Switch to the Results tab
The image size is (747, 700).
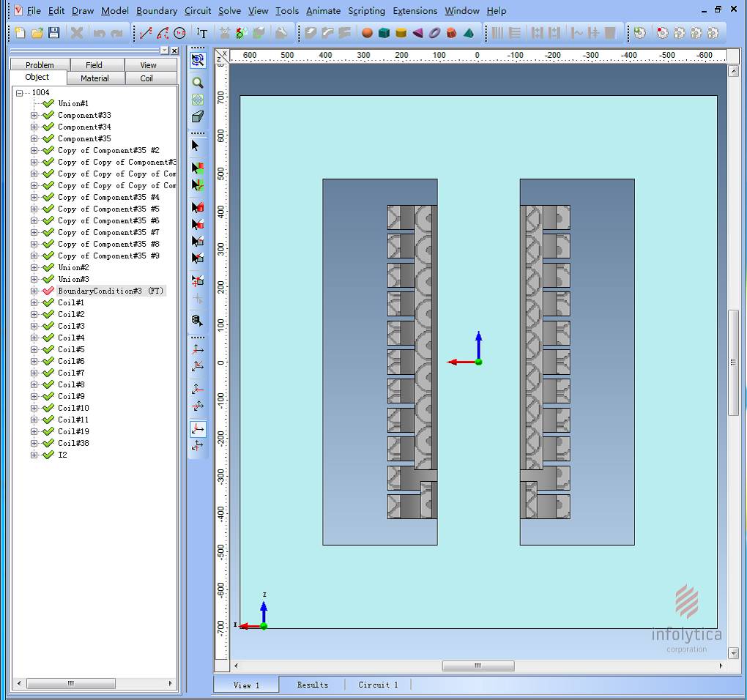click(x=313, y=685)
